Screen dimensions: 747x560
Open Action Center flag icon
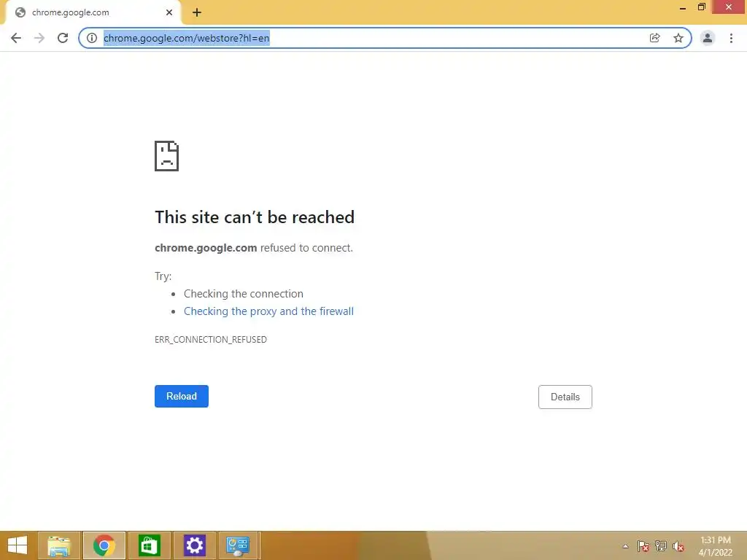643,546
